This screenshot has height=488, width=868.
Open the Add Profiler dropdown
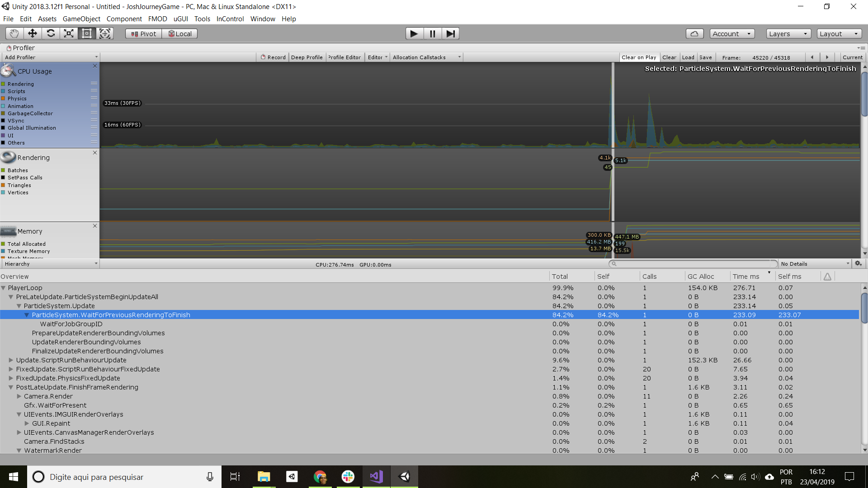(50, 57)
